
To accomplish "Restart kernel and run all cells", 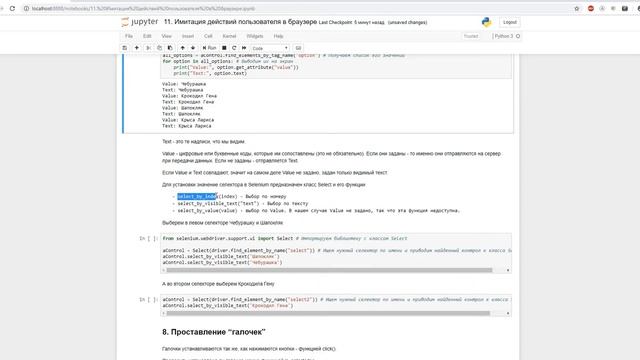I will click(244, 48).
